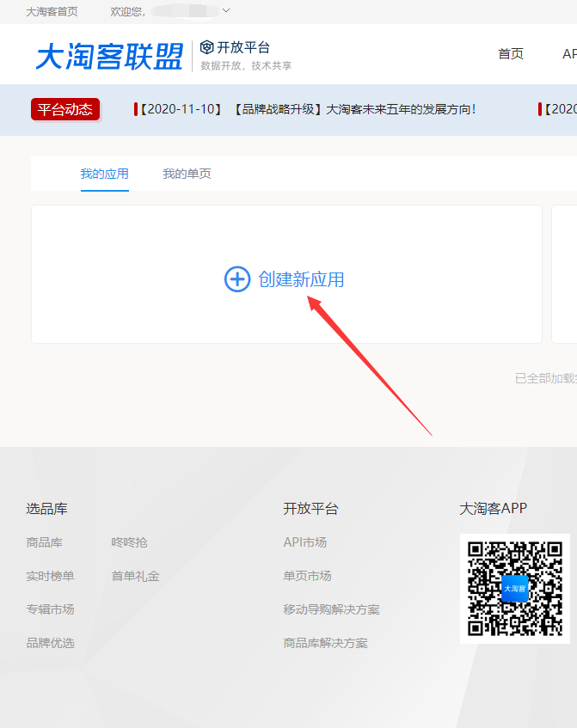
Task: Switch to the 我的单页 tab
Action: coord(187,174)
